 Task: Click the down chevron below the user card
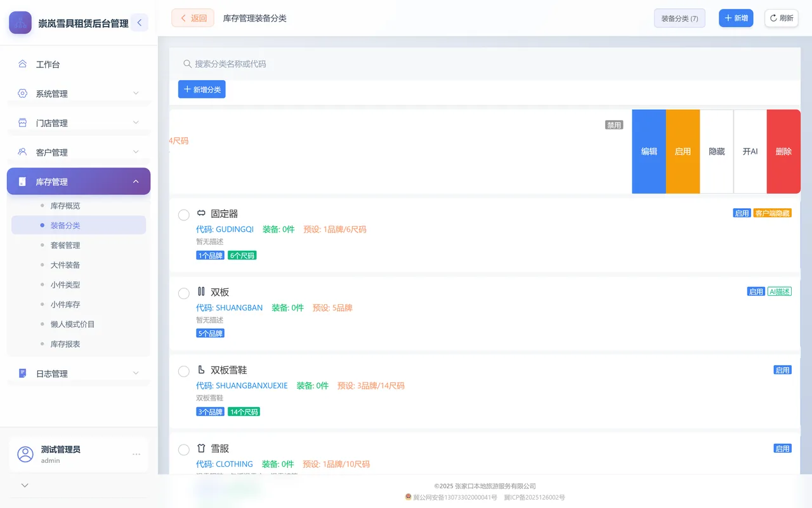25,485
